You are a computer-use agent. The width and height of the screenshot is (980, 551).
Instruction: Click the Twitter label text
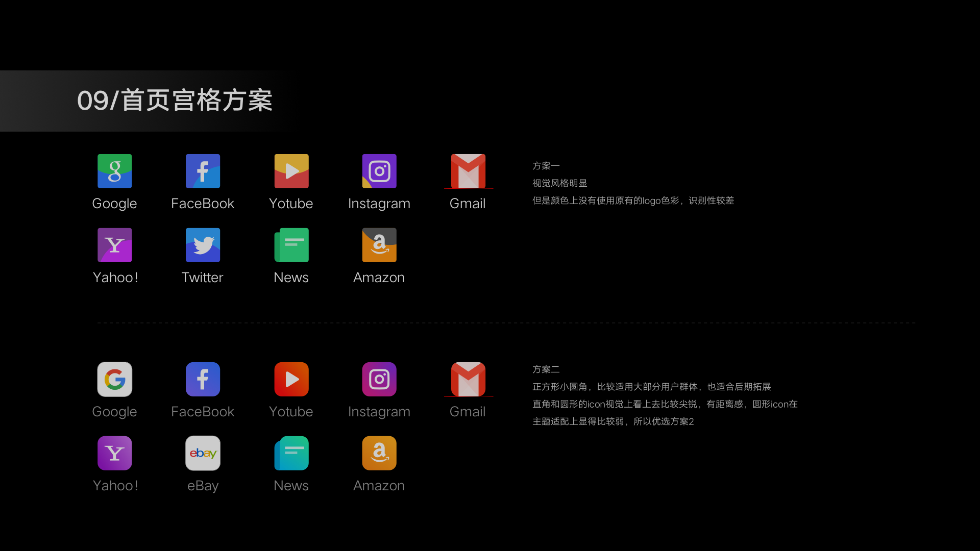203,277
